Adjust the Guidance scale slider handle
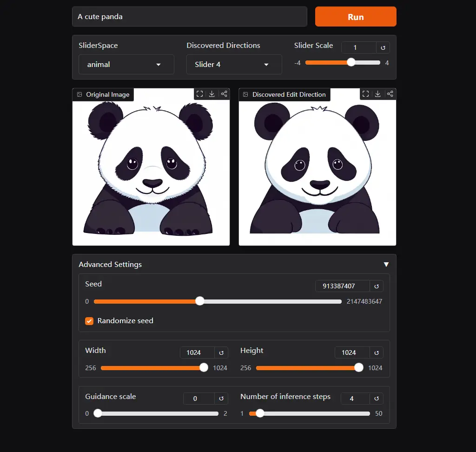The height and width of the screenshot is (452, 476). (x=98, y=413)
